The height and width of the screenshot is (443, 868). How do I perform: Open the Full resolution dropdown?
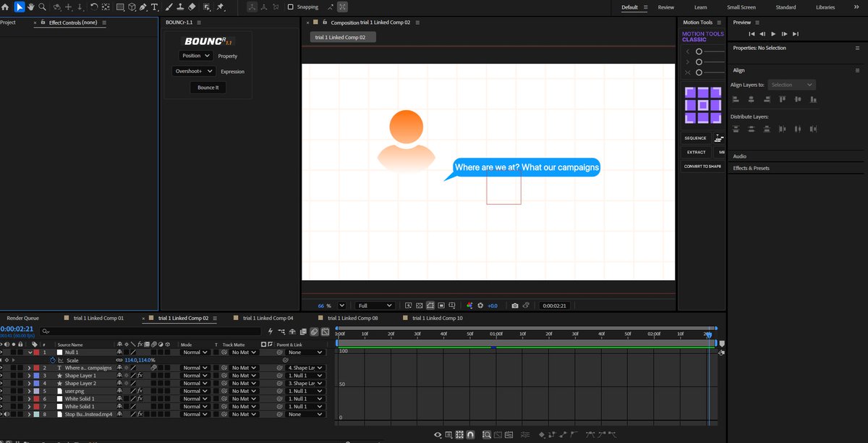pyautogui.click(x=375, y=305)
